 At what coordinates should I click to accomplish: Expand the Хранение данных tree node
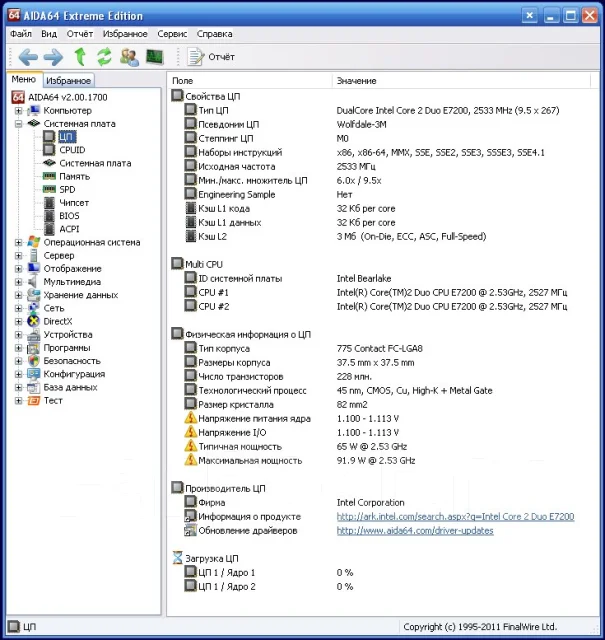click(x=18, y=295)
